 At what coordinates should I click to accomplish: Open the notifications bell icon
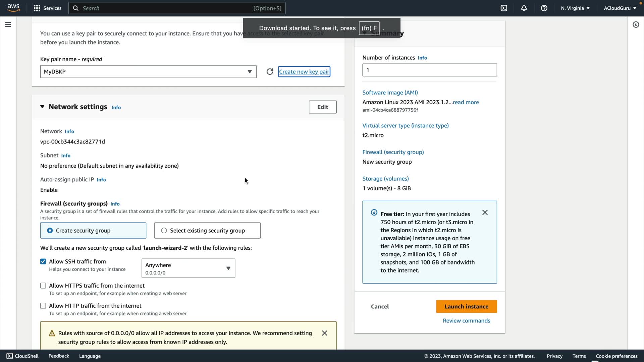[x=524, y=8]
